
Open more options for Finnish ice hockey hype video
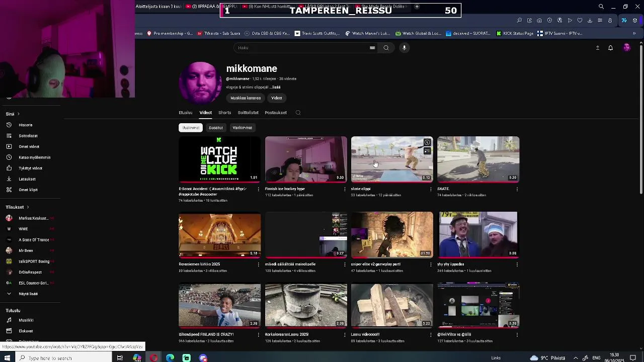[345, 189]
